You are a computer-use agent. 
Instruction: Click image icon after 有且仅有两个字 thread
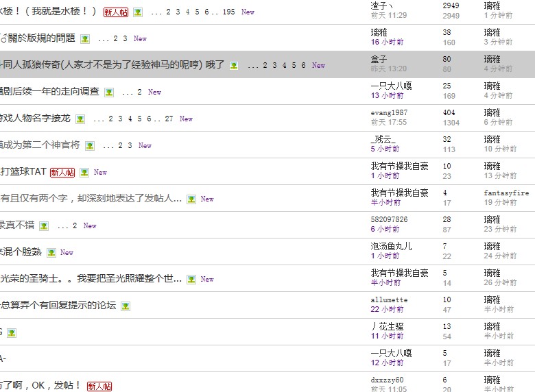click(191, 199)
